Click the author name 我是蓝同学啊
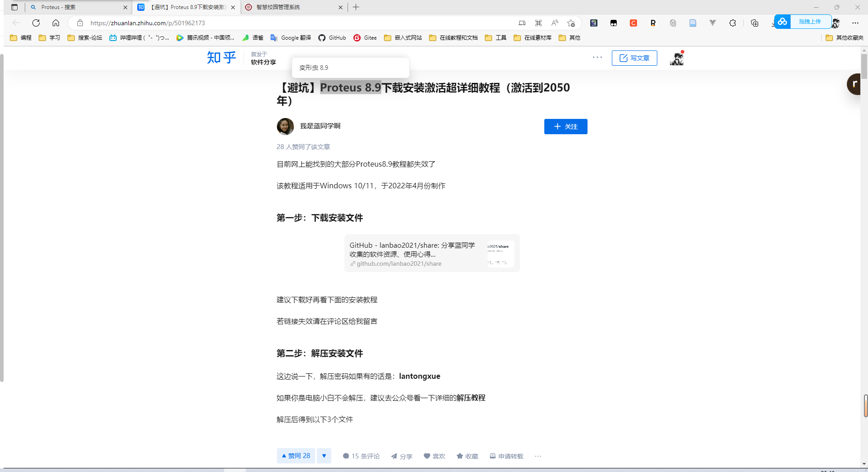 click(320, 126)
